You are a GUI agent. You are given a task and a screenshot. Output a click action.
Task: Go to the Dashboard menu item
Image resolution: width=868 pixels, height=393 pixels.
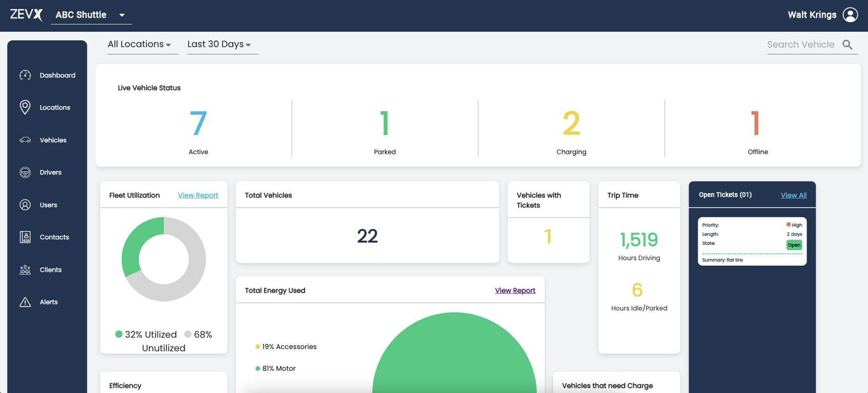(x=57, y=75)
